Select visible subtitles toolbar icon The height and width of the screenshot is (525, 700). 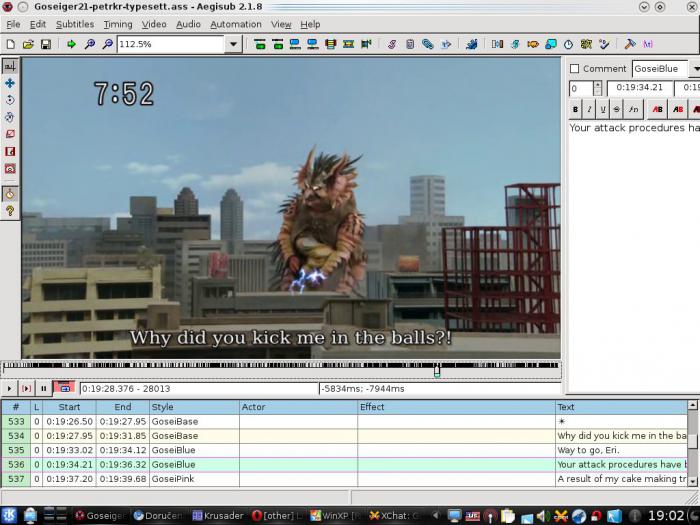[330, 44]
